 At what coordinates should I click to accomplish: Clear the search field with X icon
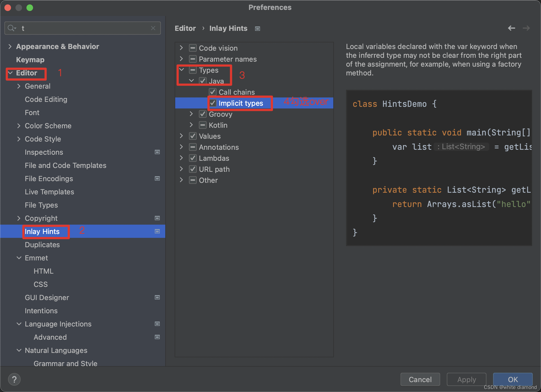coord(153,28)
